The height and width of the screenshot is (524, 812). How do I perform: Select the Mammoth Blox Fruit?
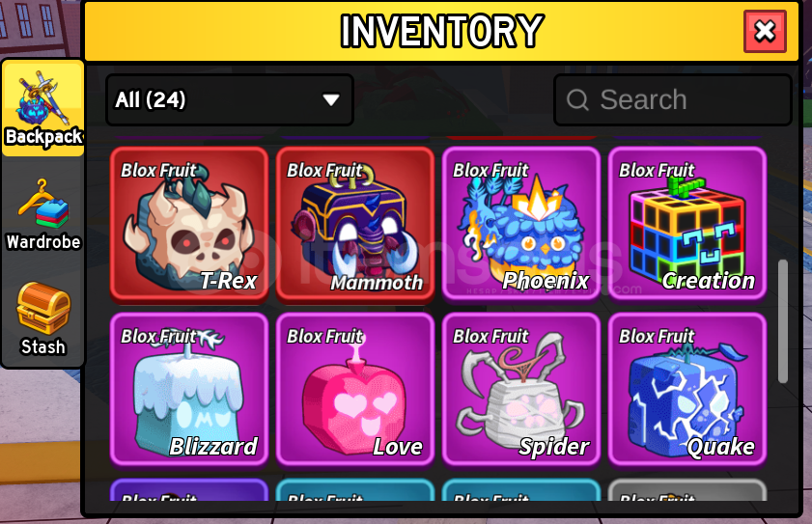[355, 224]
